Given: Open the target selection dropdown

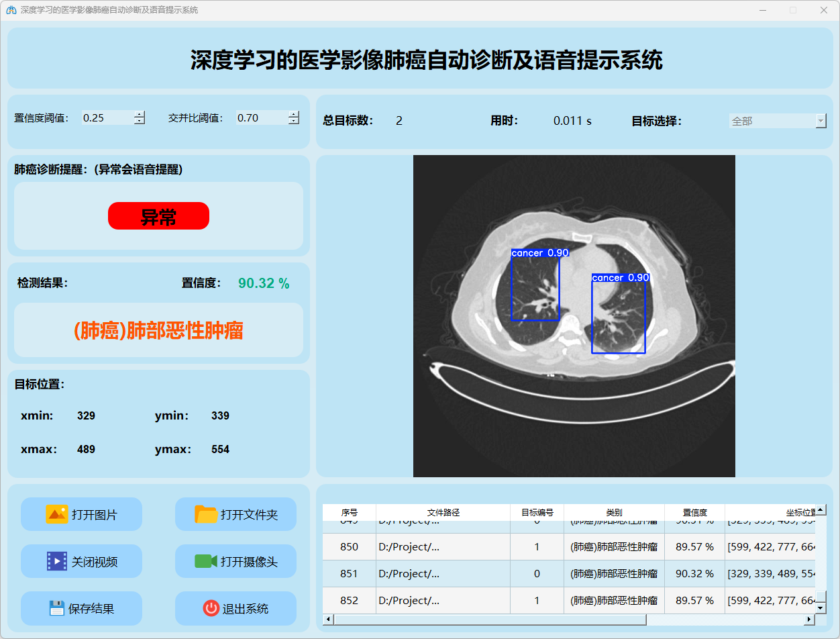Looking at the screenshot, I should tap(821, 121).
